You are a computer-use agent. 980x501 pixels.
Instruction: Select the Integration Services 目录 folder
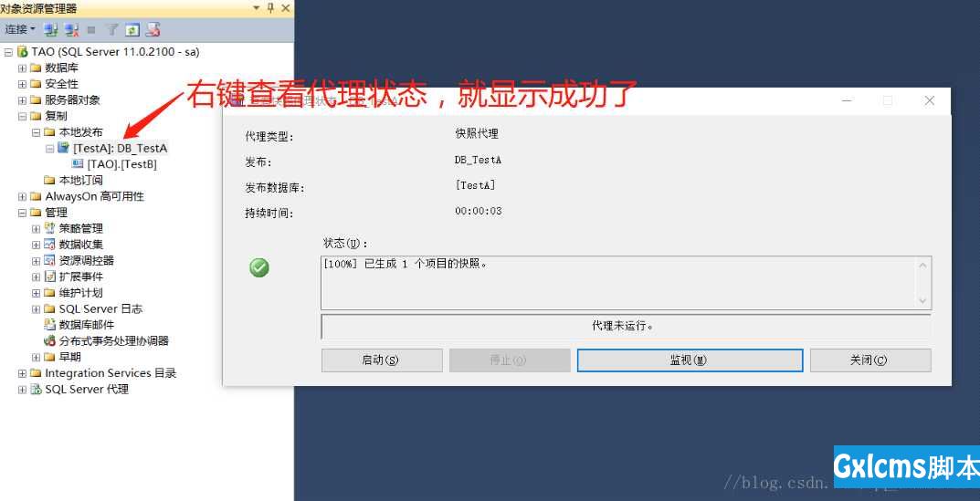click(x=111, y=373)
